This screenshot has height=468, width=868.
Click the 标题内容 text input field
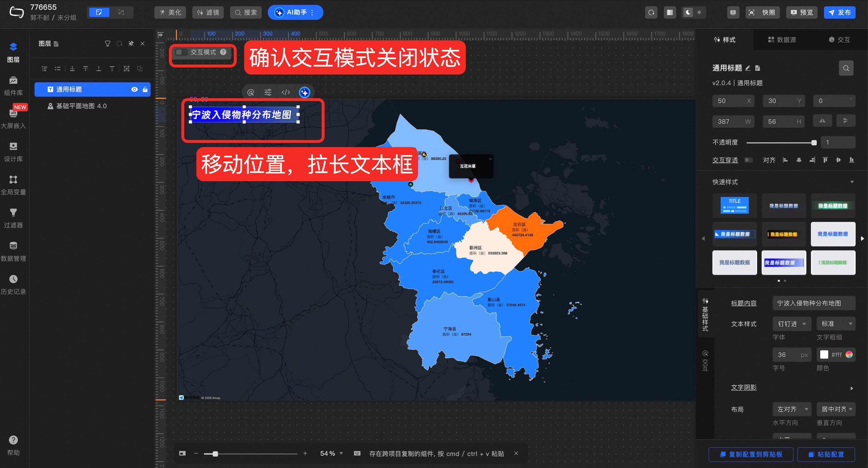point(813,303)
